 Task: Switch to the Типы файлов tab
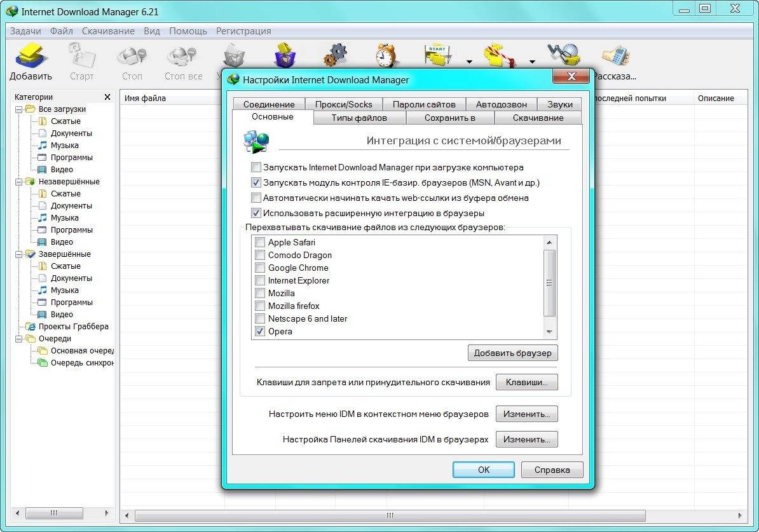(x=359, y=118)
